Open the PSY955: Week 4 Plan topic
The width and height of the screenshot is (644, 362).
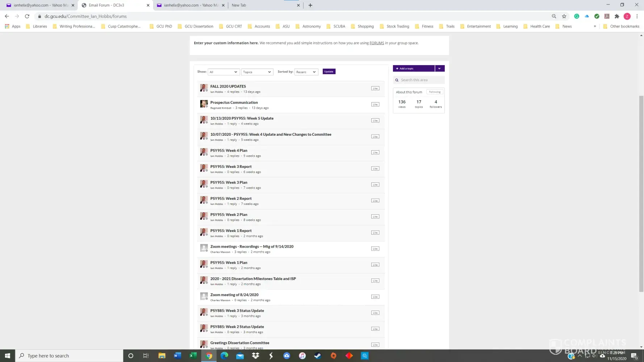[x=229, y=151]
